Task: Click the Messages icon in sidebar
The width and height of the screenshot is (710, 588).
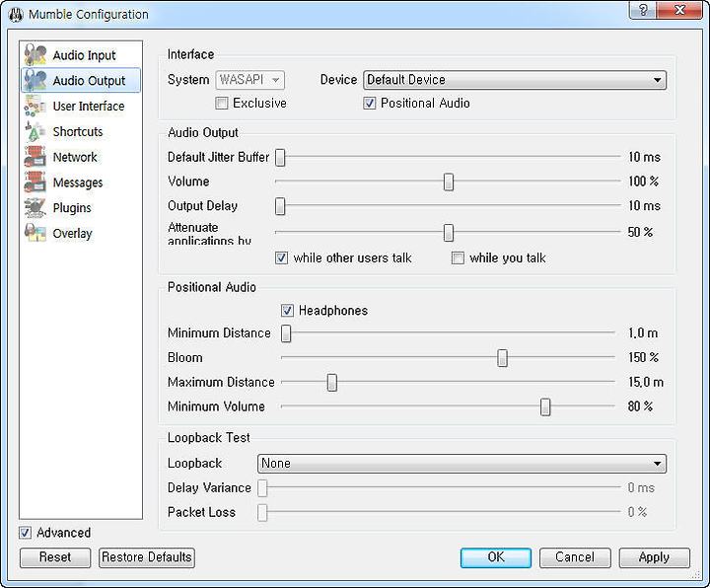Action: coord(35,183)
